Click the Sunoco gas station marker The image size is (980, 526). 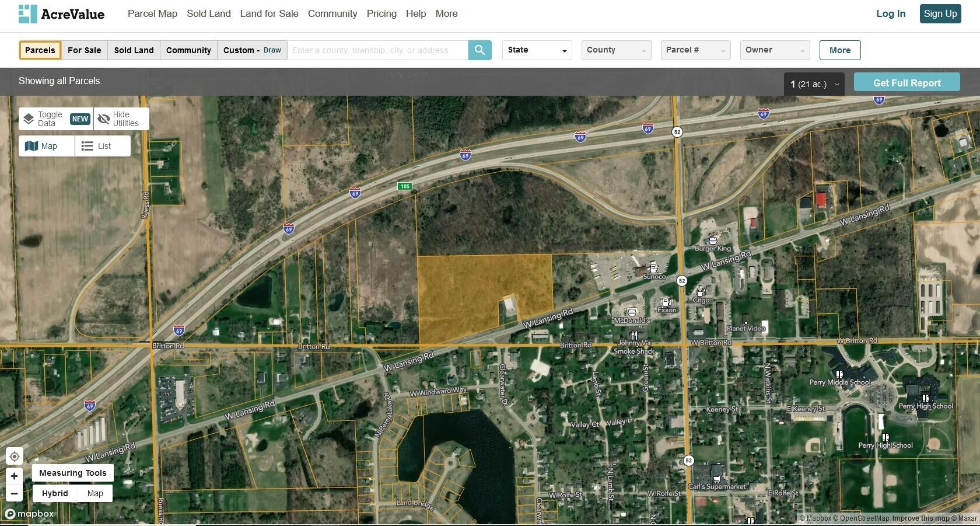tap(654, 269)
